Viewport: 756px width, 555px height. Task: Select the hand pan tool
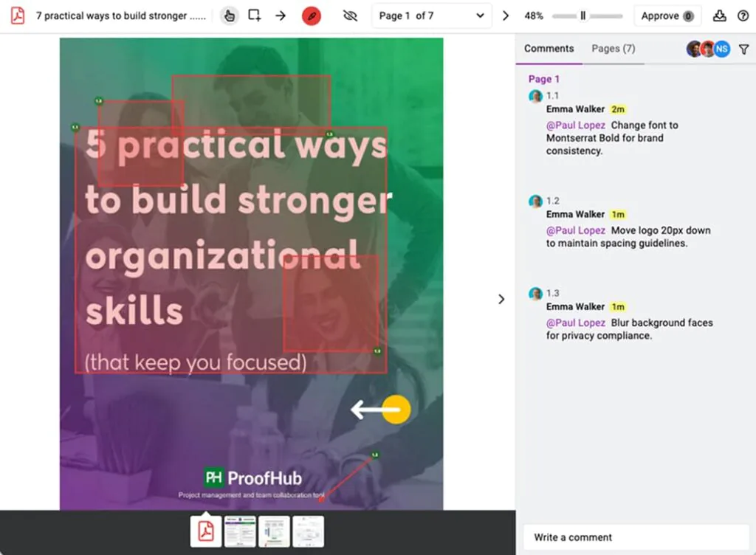[230, 15]
